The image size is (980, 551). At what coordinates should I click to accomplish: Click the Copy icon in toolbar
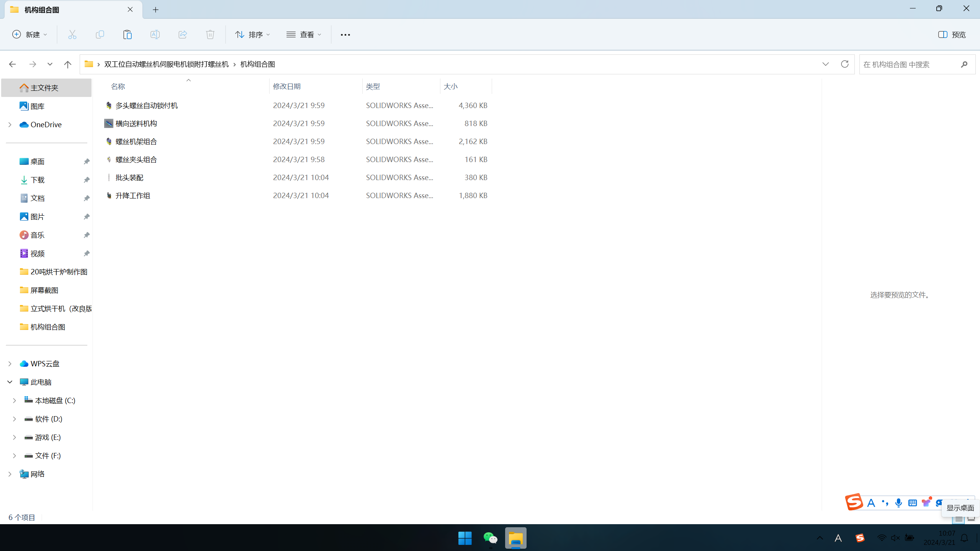tap(100, 34)
